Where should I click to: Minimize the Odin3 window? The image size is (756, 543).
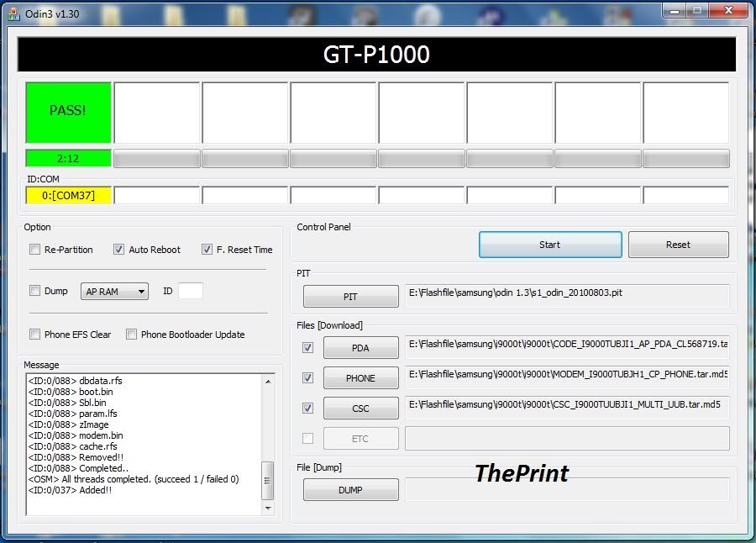[675, 11]
